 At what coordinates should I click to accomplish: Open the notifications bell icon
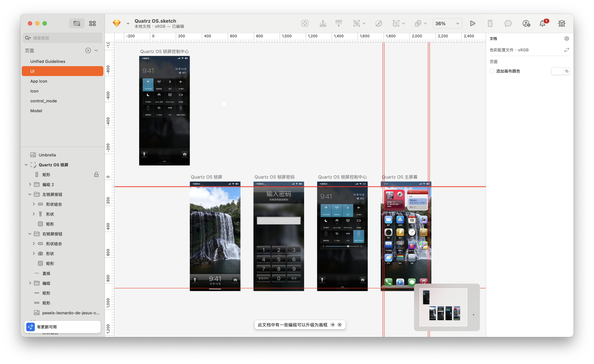542,23
